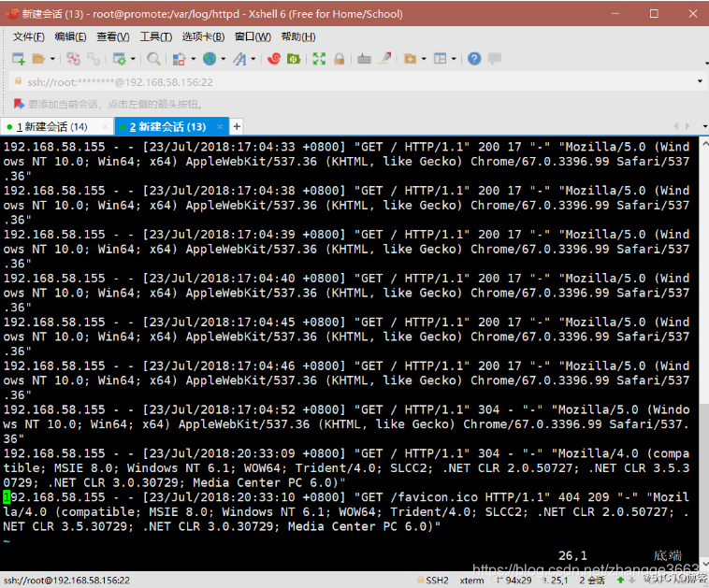Click the tab list dropdown arrow at right
Image resolution: width=709 pixels, height=588 pixels.
(705, 126)
